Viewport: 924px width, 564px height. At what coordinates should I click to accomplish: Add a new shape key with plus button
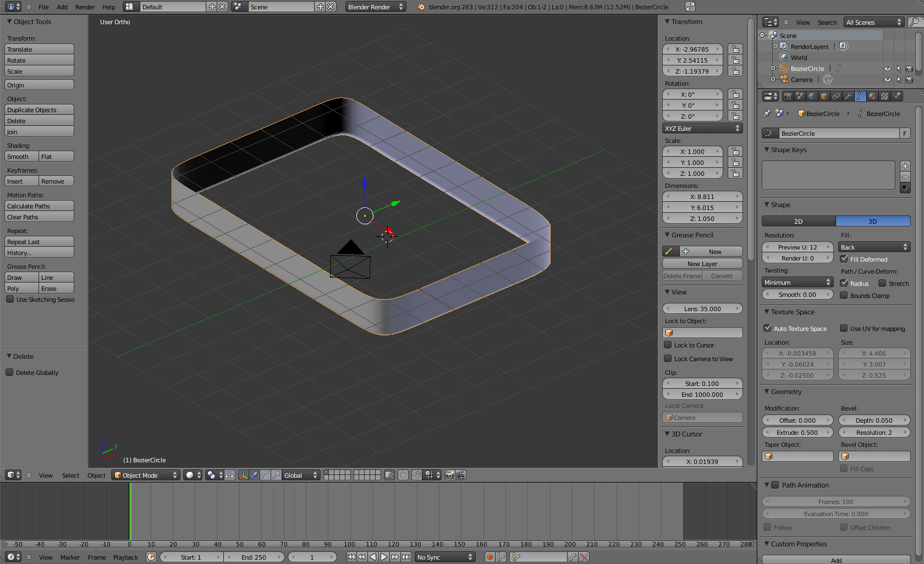coord(905,165)
